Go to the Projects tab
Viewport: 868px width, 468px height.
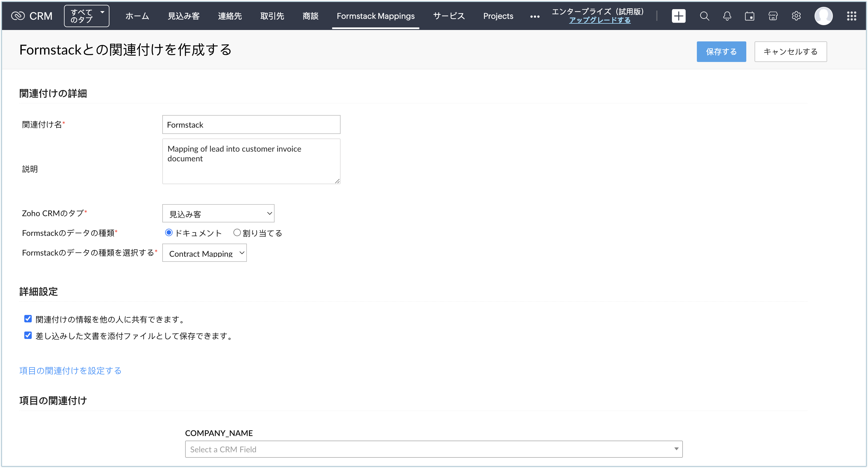pyautogui.click(x=498, y=16)
